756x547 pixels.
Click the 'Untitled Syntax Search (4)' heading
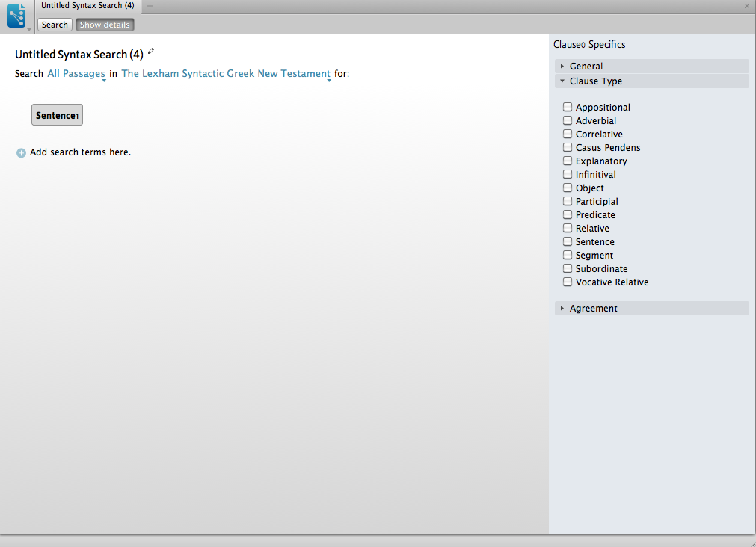tap(79, 55)
